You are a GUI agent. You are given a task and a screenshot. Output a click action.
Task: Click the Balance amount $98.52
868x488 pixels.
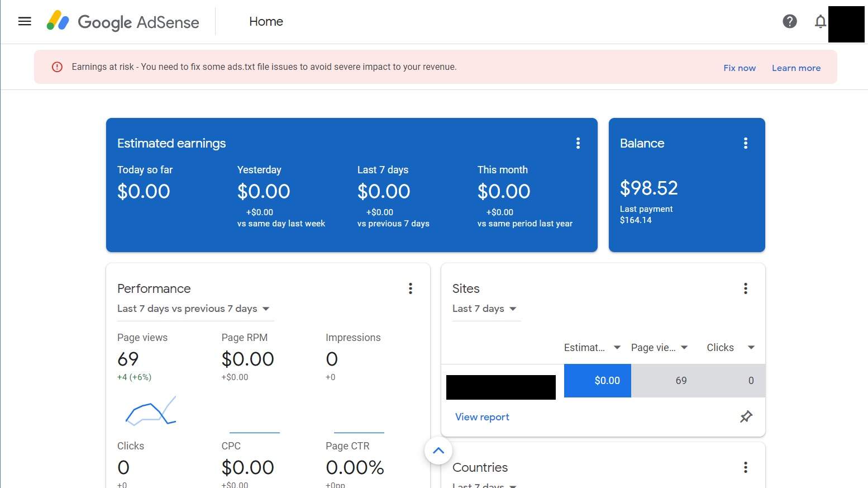coord(648,188)
